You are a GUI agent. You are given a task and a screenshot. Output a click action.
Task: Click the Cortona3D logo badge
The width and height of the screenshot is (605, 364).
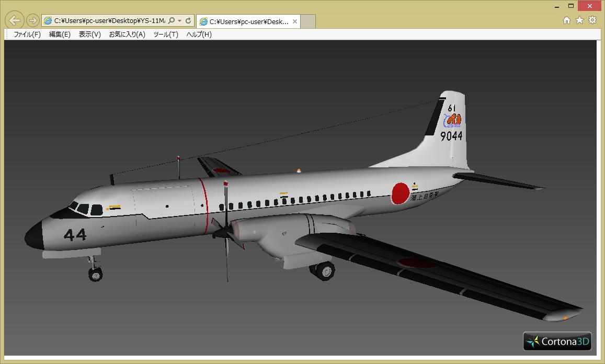tap(557, 341)
